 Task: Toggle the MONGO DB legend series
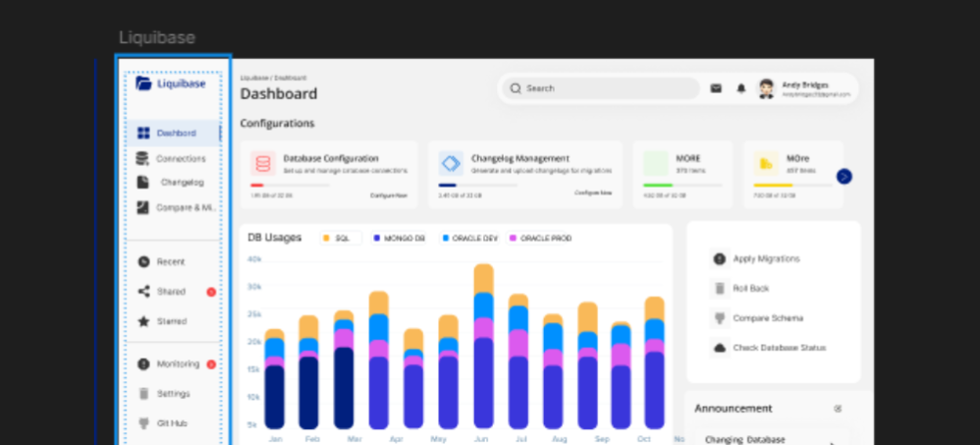400,238
